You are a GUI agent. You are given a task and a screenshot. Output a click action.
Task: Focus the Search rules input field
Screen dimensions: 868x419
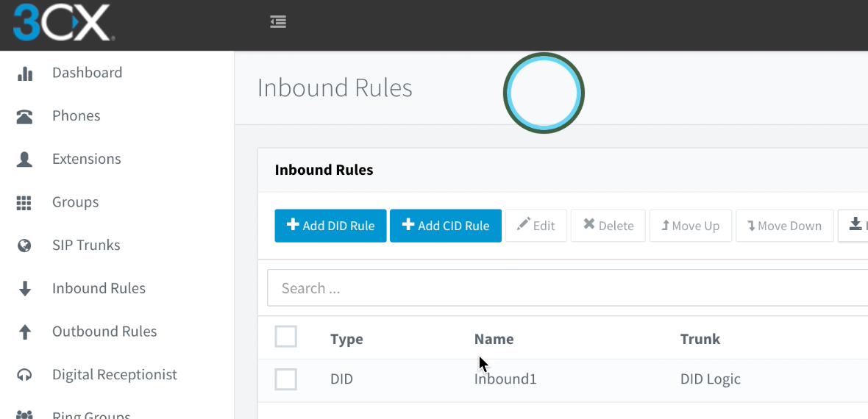tap(566, 288)
